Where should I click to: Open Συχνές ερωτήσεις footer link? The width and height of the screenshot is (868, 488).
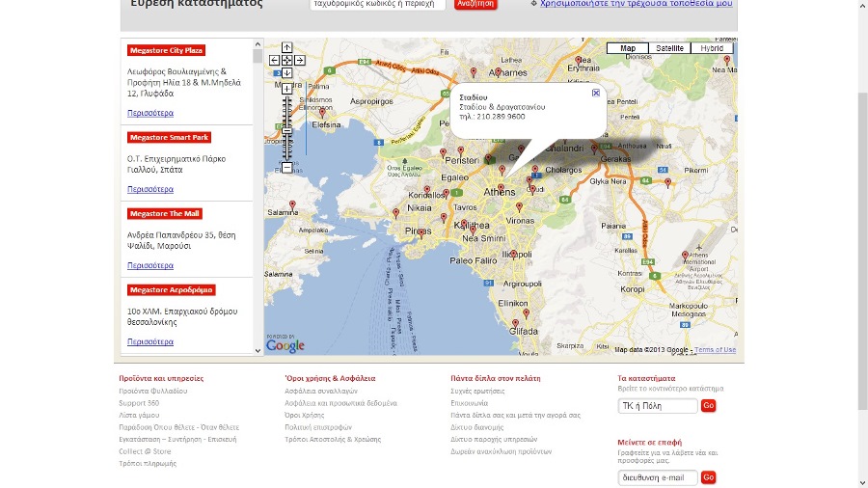coord(477,392)
